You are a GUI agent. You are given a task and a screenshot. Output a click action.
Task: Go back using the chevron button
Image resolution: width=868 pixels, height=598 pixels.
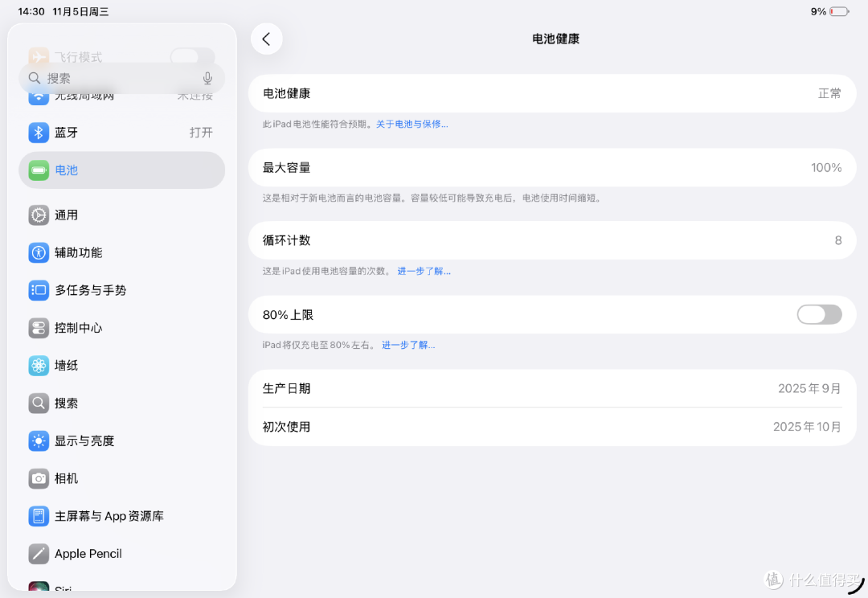coord(266,39)
